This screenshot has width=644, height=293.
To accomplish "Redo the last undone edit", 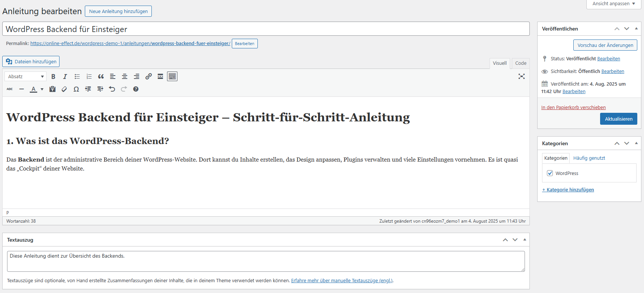I will pyautogui.click(x=124, y=89).
